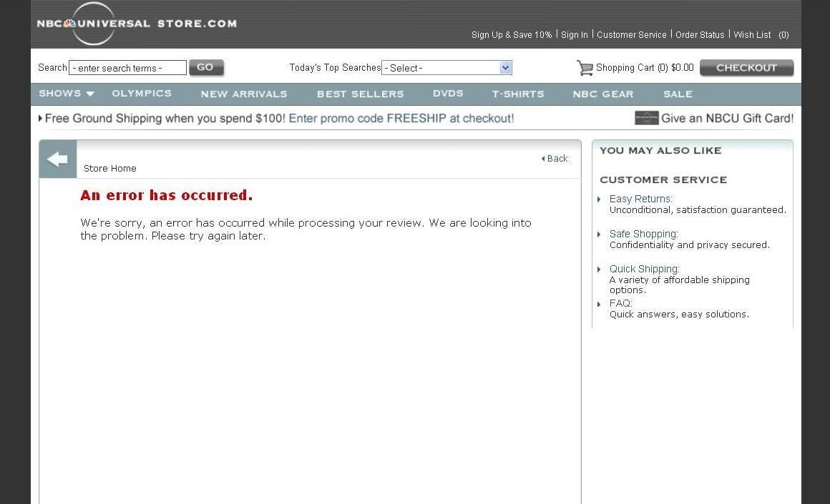Open the Best Sellers section
This screenshot has height=504, width=830.
pos(360,94)
